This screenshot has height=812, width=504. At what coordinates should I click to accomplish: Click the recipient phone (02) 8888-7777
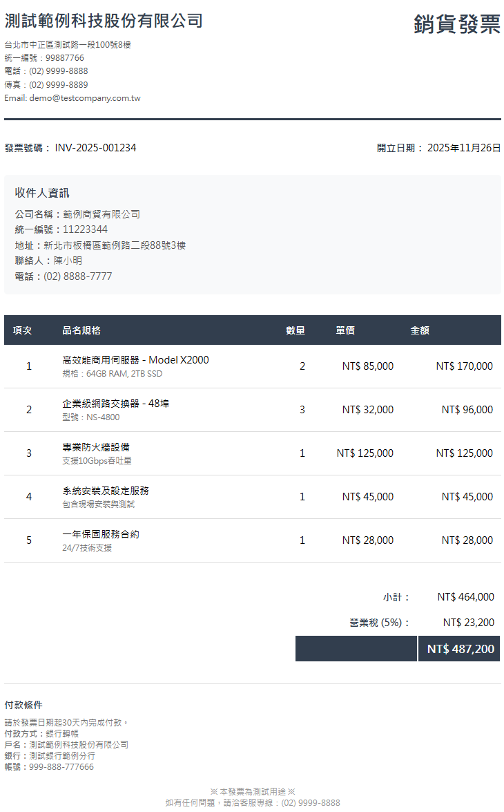(x=77, y=276)
